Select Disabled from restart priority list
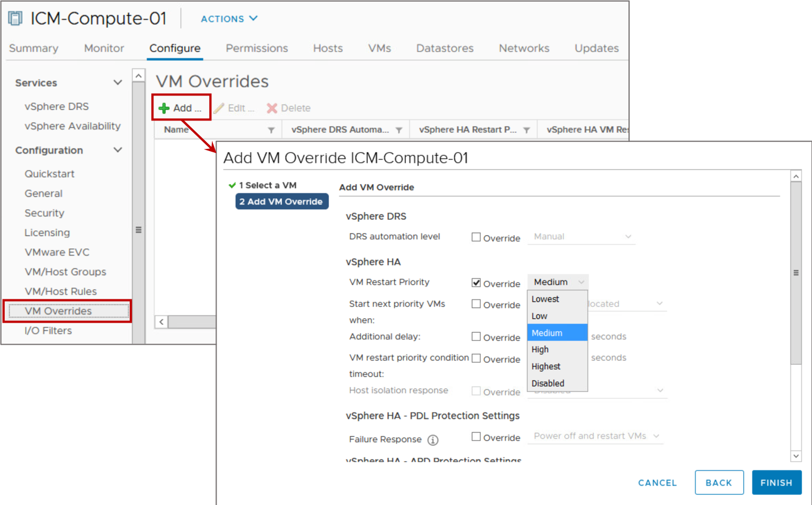The height and width of the screenshot is (505, 812). tap(557, 383)
